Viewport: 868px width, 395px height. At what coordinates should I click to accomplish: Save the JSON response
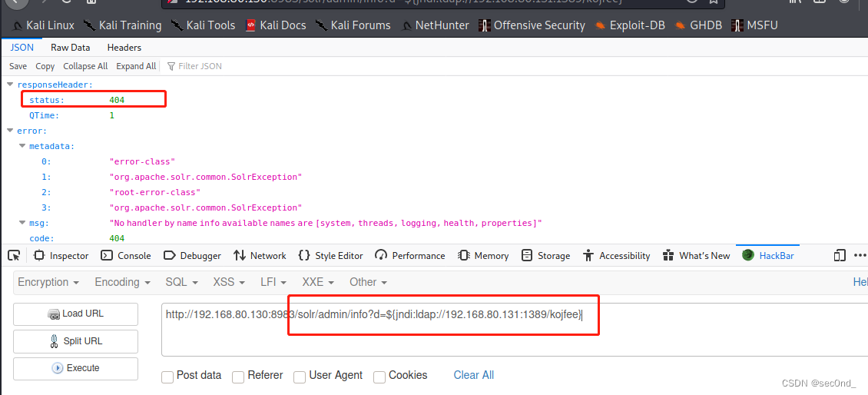[x=18, y=66]
